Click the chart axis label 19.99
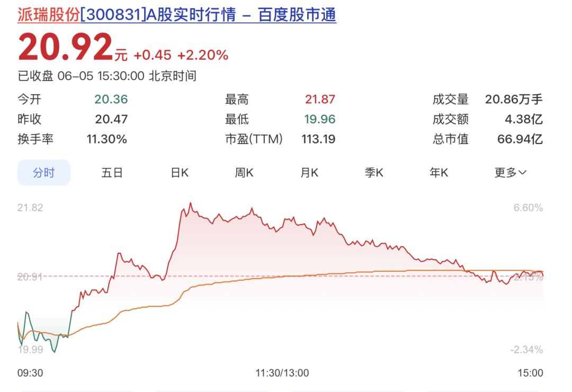Screen dimensions: 572x392 pyautogui.click(x=30, y=349)
